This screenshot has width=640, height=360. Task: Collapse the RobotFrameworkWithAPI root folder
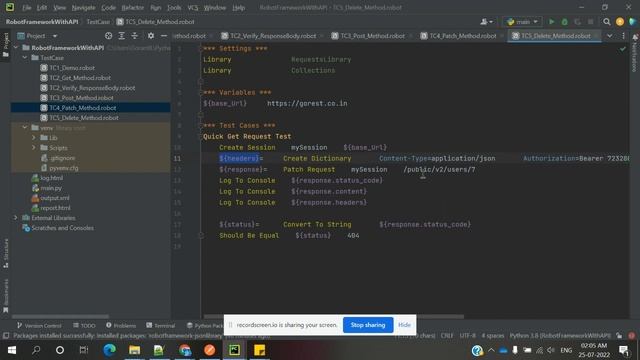(x=16, y=48)
